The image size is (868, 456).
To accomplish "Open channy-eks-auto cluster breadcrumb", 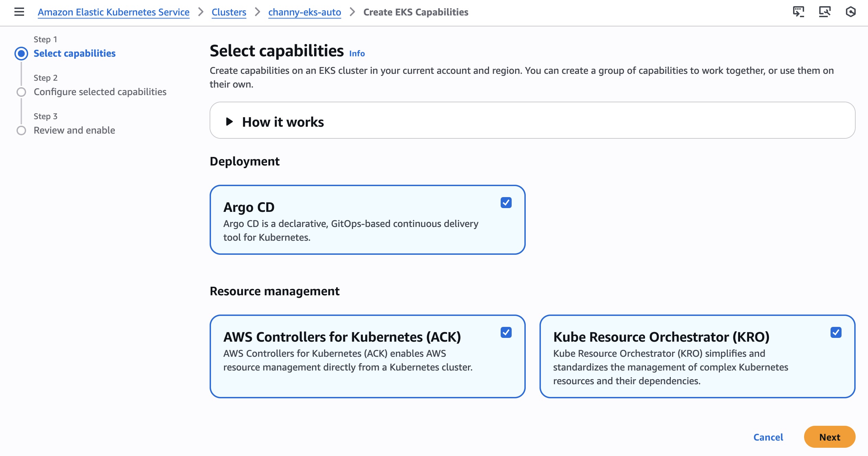I will [304, 12].
